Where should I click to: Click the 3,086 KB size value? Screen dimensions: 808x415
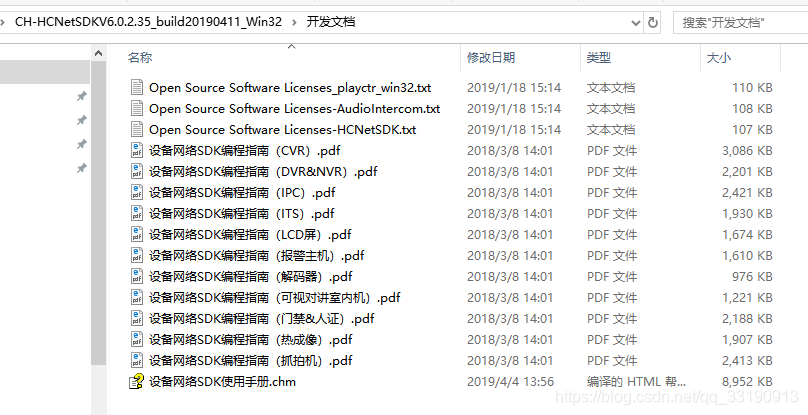click(747, 151)
